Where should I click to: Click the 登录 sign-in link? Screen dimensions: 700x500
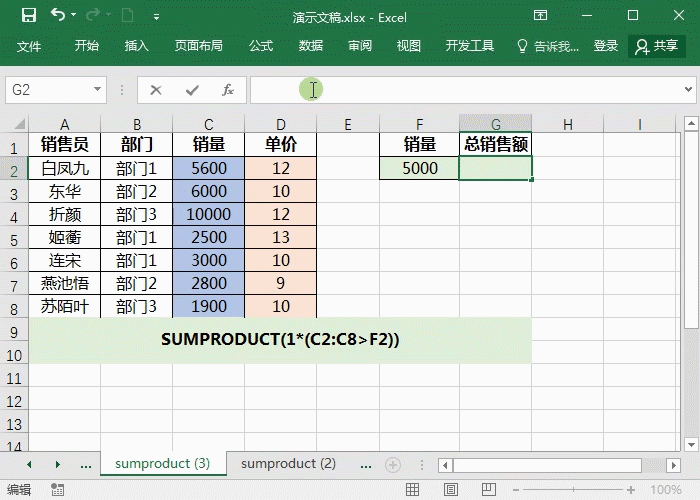pos(606,46)
